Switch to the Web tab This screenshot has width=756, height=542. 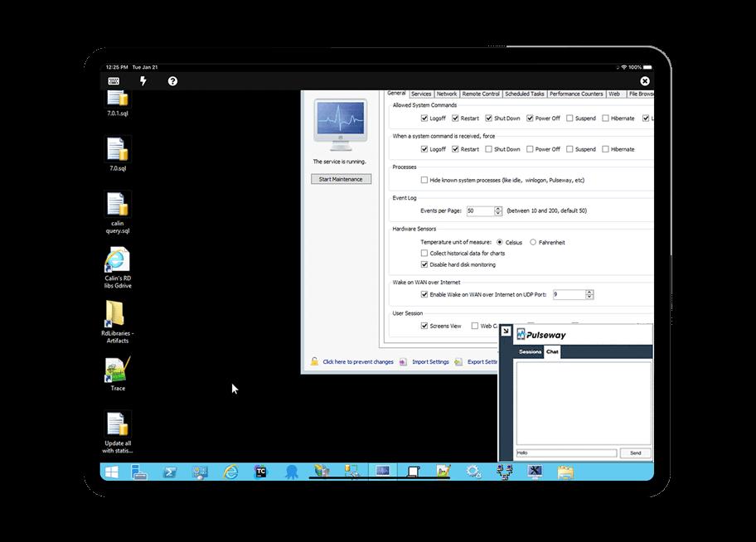[615, 94]
